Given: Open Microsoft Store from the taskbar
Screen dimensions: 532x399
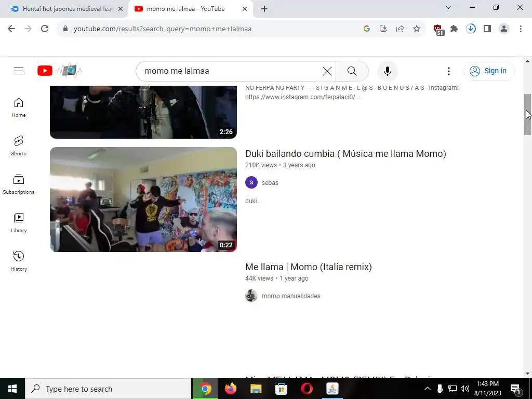Looking at the screenshot, I should coord(281,389).
